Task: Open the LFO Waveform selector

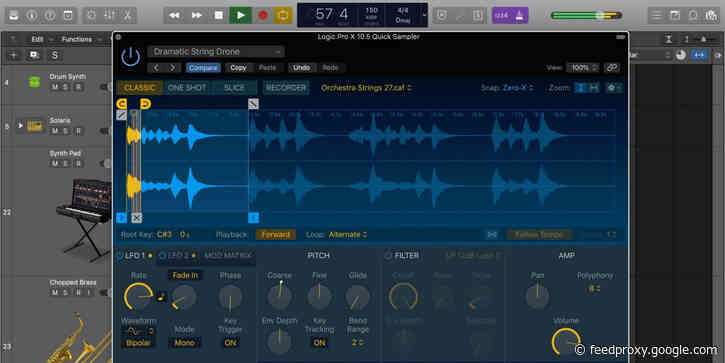Action: click(x=138, y=332)
